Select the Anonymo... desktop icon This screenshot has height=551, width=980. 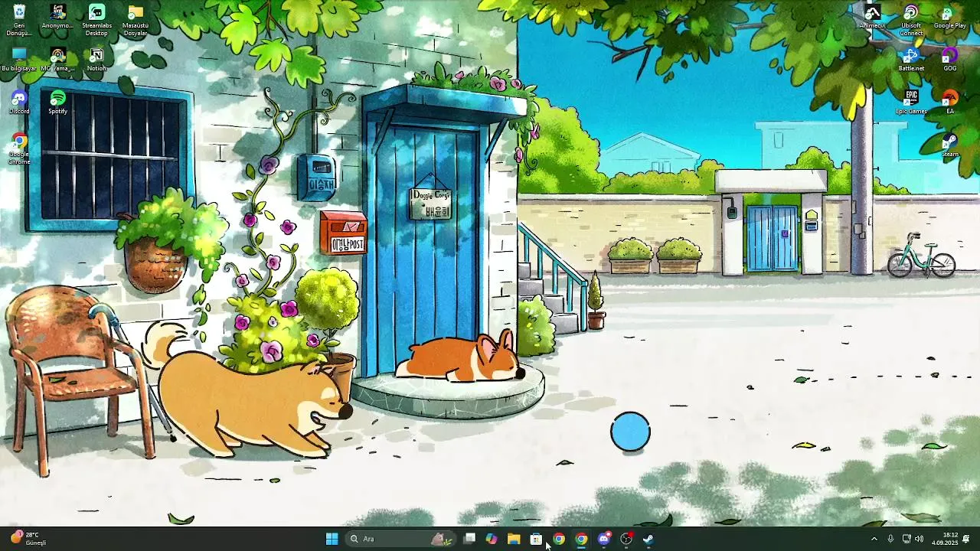pyautogui.click(x=57, y=17)
